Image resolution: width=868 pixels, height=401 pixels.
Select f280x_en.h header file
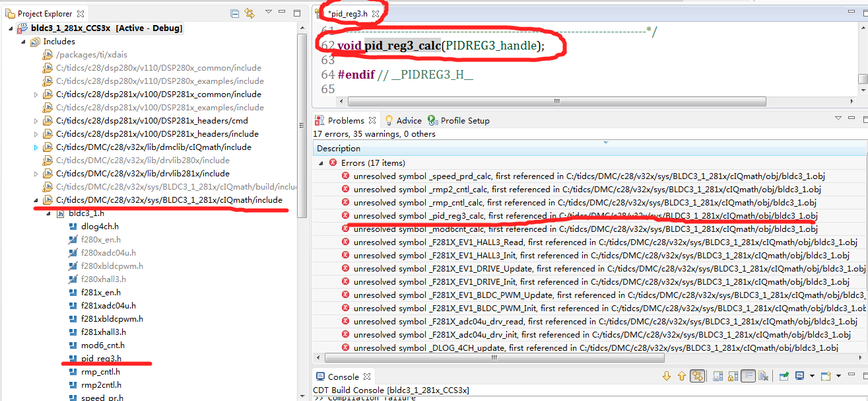[95, 240]
